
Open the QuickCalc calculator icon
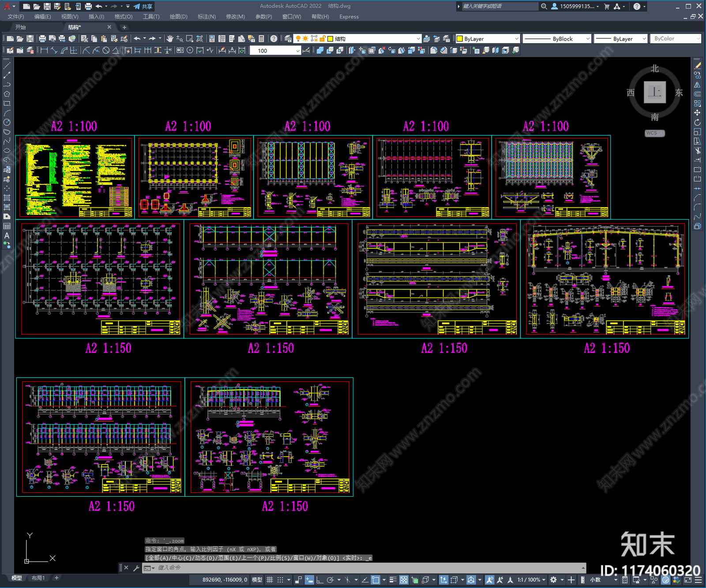click(261, 39)
